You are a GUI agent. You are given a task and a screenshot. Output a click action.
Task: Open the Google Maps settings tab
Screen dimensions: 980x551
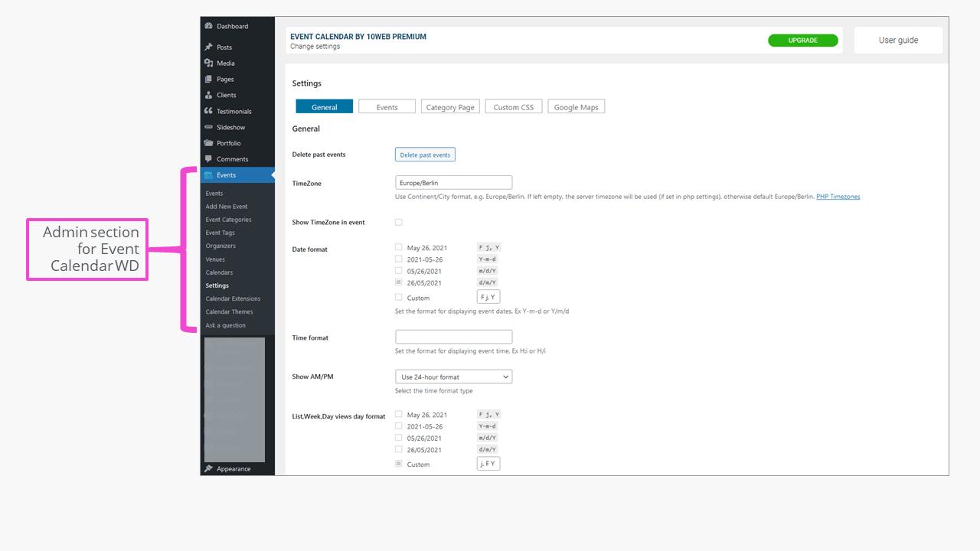[x=576, y=106]
